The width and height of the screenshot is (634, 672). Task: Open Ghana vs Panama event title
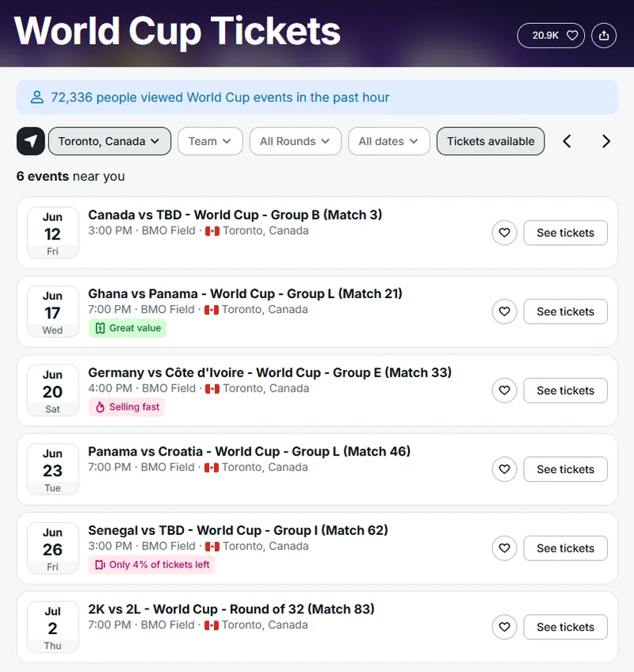tap(245, 293)
